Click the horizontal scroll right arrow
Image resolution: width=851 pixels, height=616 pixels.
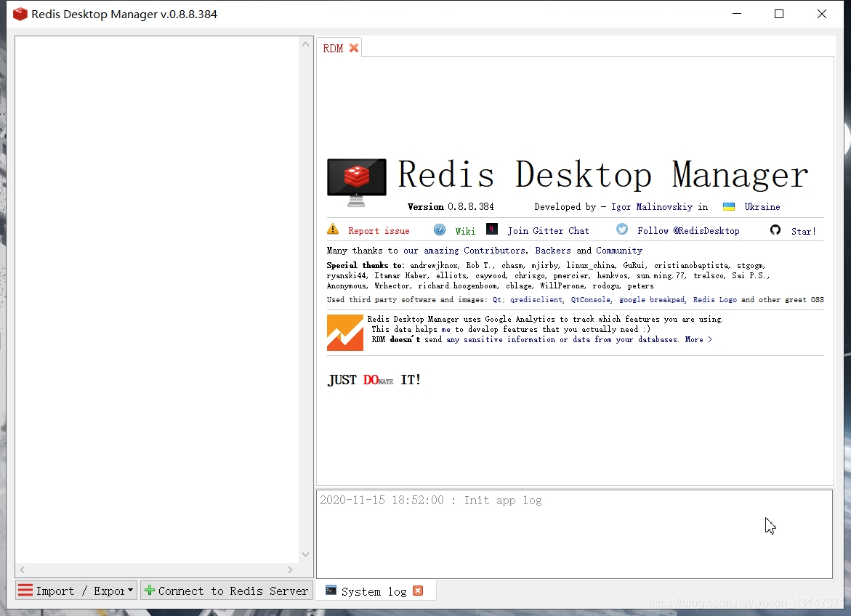[x=291, y=570]
